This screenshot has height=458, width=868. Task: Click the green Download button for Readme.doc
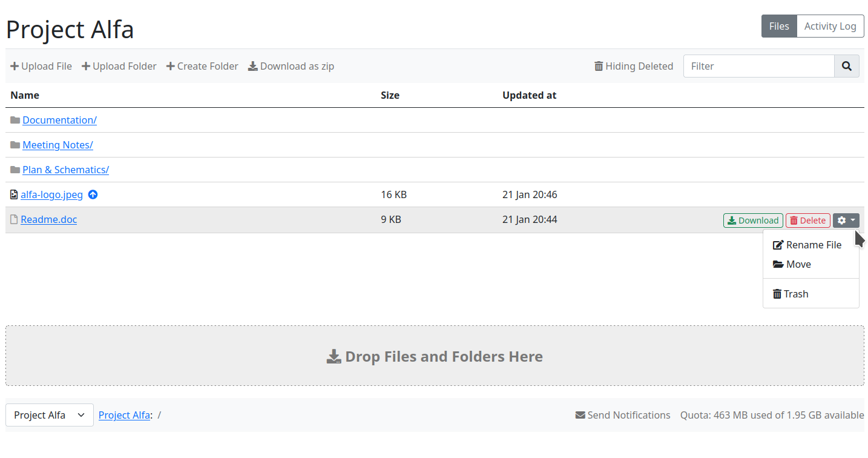(753, 220)
